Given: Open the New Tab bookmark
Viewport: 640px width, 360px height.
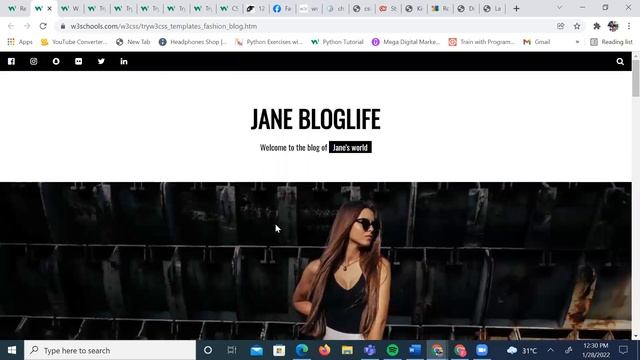Looking at the screenshot, I should [x=133, y=42].
